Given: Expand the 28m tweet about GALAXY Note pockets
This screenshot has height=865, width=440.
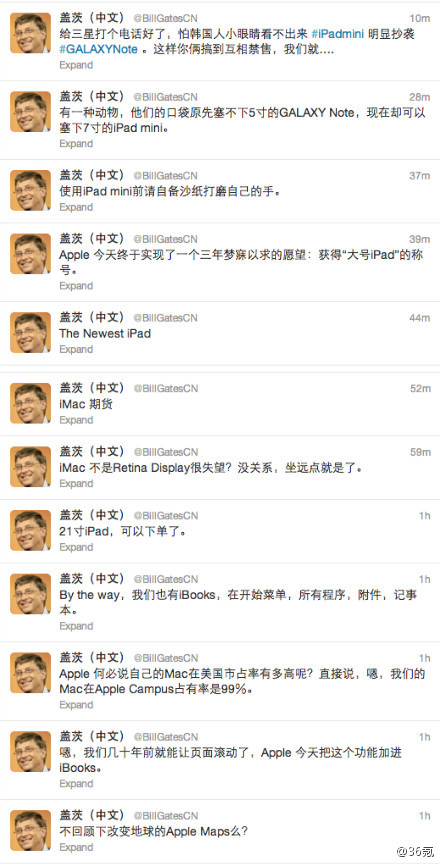Looking at the screenshot, I should click(76, 143).
